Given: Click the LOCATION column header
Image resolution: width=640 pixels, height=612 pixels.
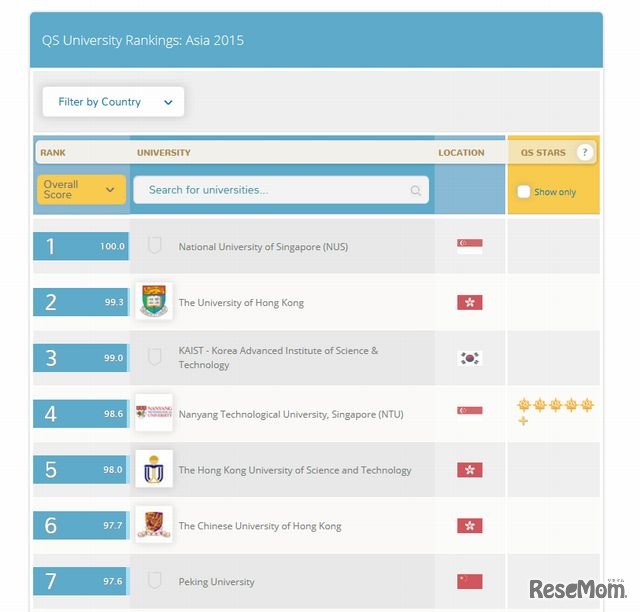Looking at the screenshot, I should (x=461, y=153).
